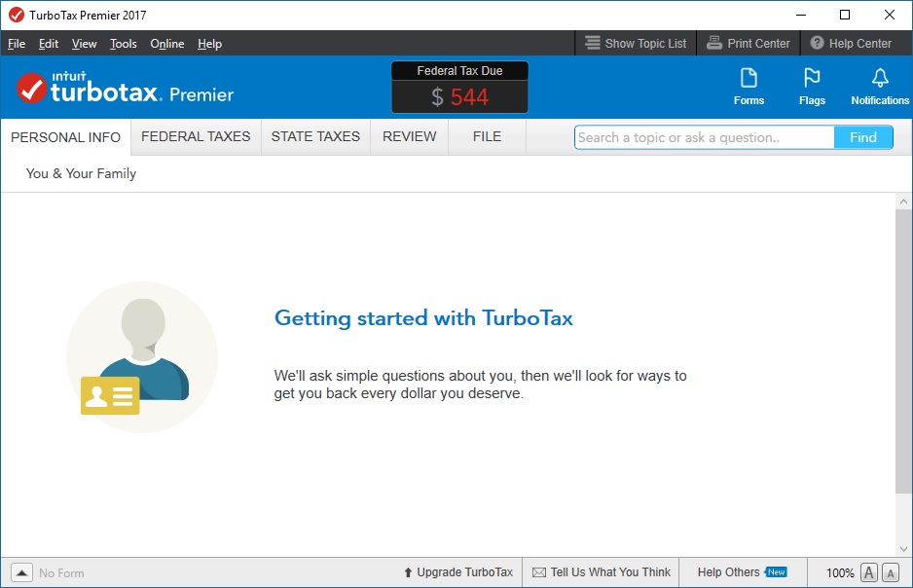Click the TurboTax checkmark logo
913x588 pixels.
pyautogui.click(x=31, y=88)
